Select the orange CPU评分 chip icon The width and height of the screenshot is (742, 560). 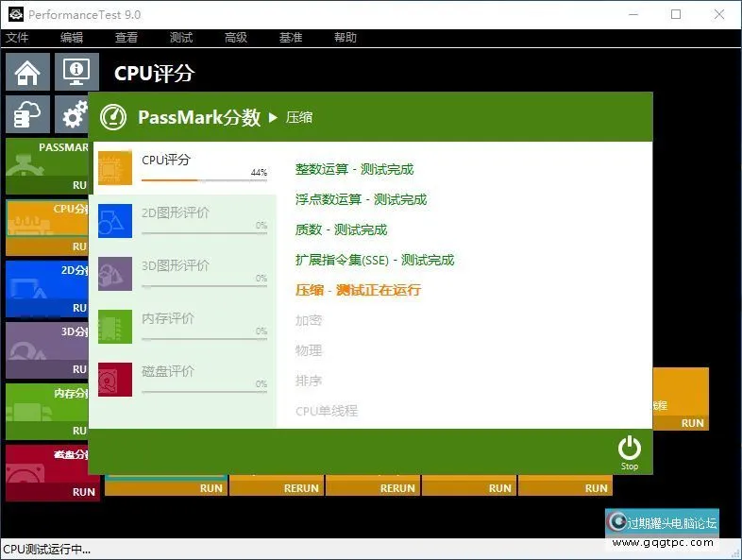pyautogui.click(x=115, y=168)
